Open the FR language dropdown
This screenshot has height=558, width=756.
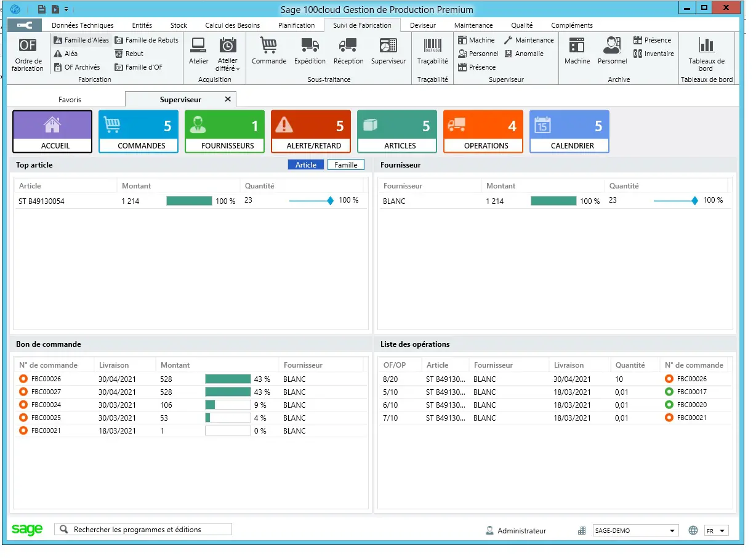(x=716, y=530)
